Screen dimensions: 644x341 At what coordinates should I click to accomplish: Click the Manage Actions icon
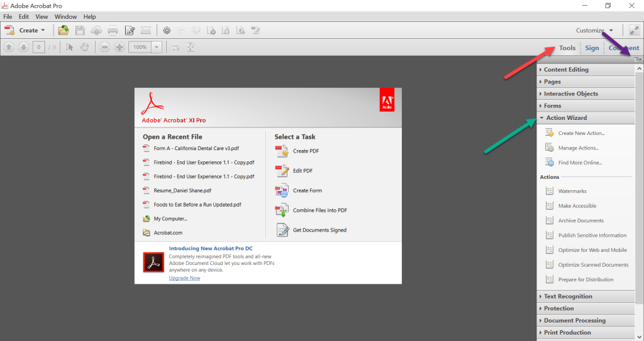click(550, 148)
